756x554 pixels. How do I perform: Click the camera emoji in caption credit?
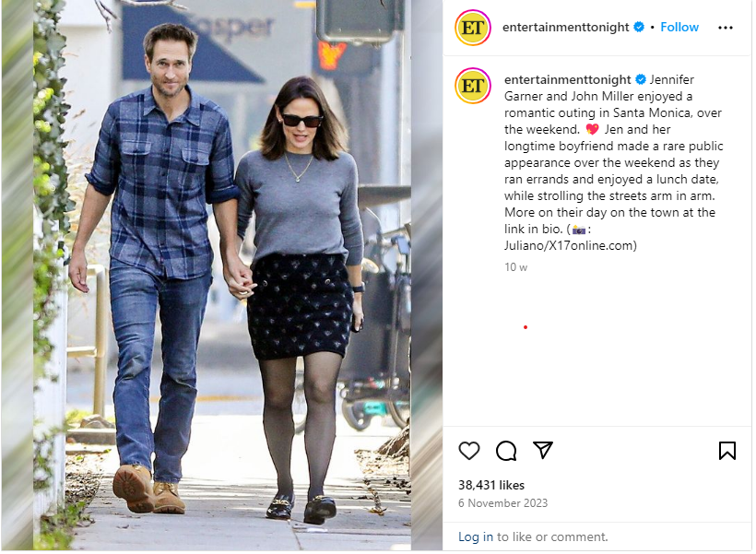[x=579, y=230]
